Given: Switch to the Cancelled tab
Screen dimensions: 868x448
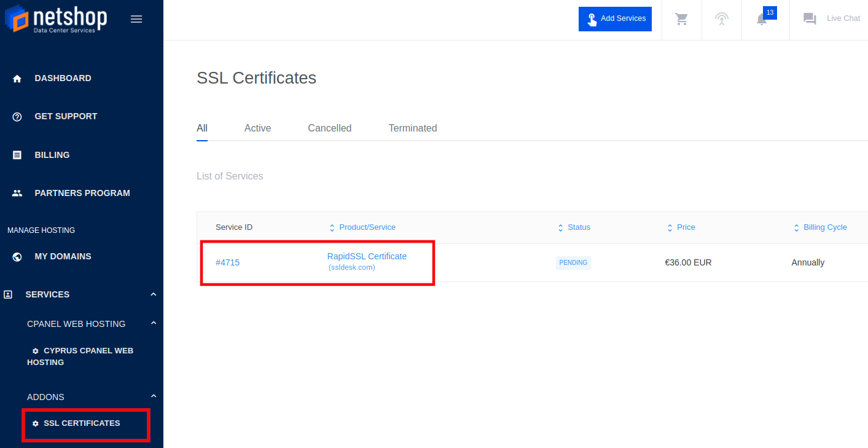Looking at the screenshot, I should pos(330,128).
